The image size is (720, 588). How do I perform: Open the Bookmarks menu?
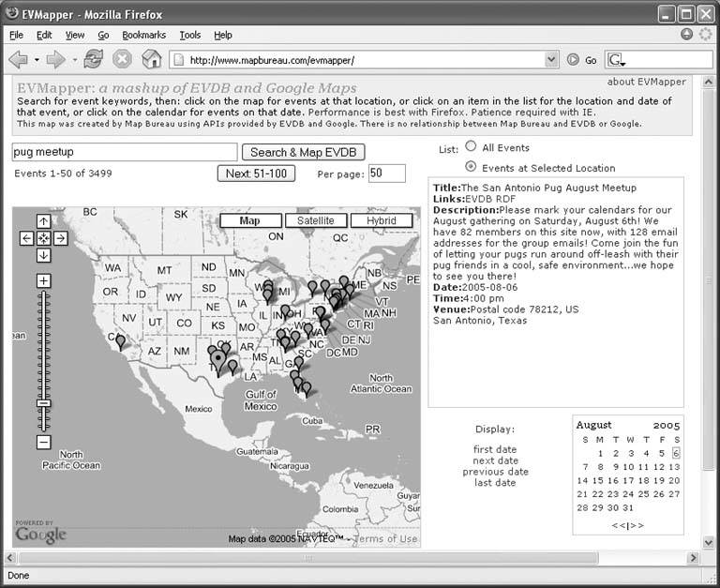(x=143, y=35)
